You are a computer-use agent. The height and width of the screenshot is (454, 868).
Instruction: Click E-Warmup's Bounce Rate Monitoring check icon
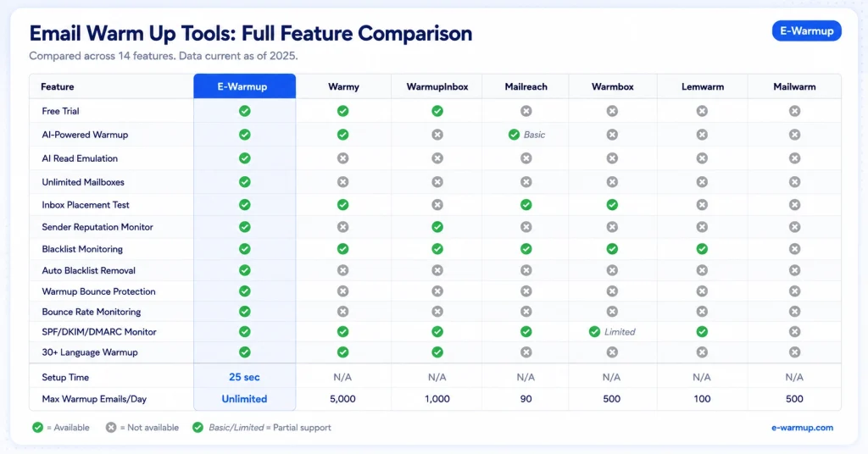click(x=244, y=312)
